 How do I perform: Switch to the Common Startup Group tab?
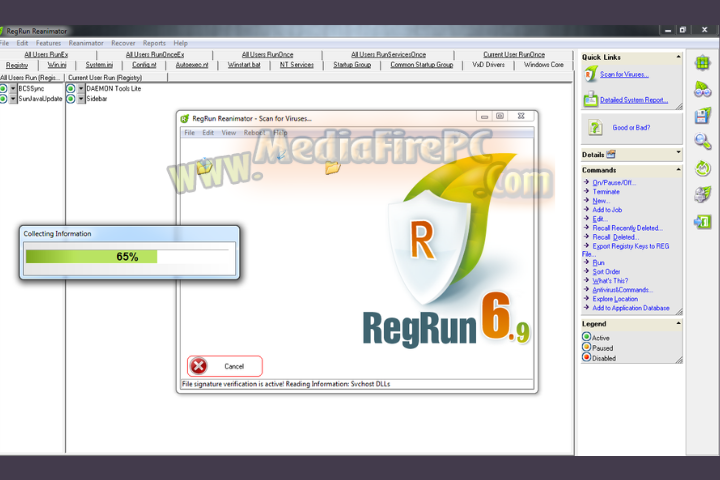point(422,65)
